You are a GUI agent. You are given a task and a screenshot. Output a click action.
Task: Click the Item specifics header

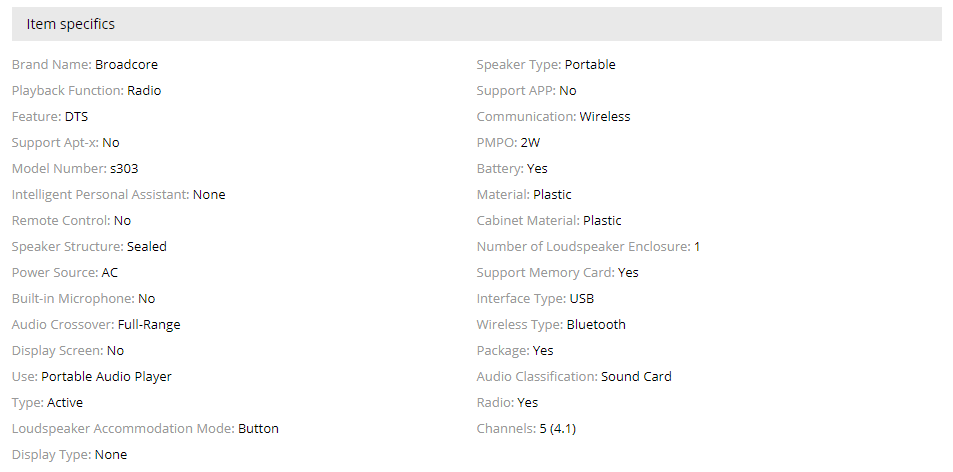coord(70,24)
